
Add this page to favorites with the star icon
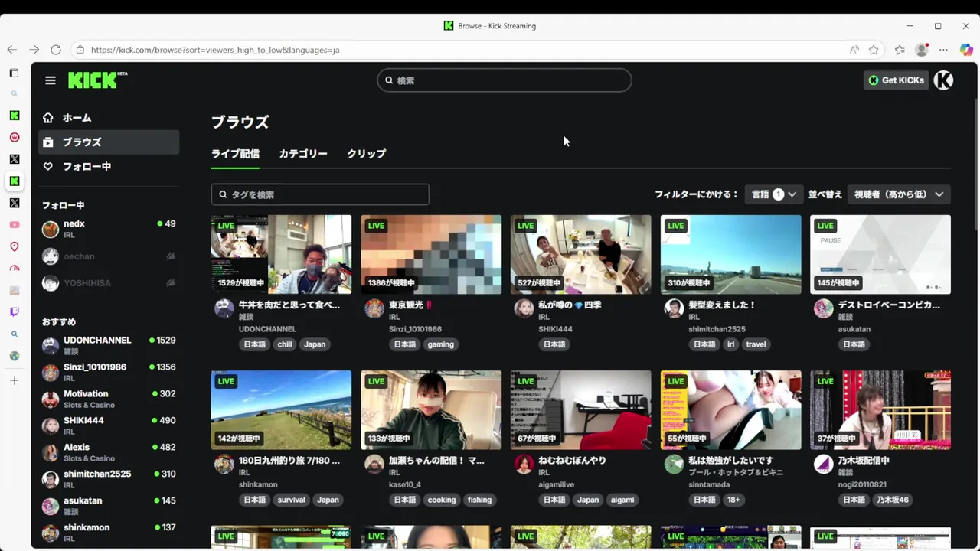(x=874, y=50)
